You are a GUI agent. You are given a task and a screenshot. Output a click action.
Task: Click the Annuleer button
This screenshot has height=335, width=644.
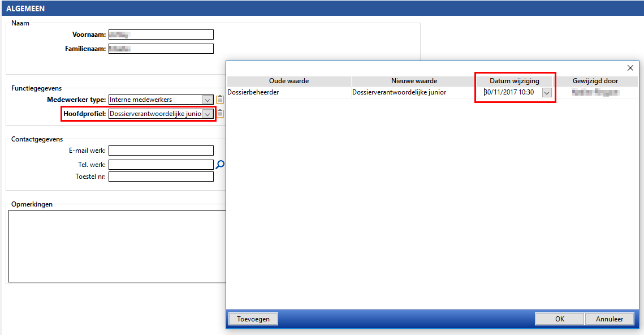610,319
